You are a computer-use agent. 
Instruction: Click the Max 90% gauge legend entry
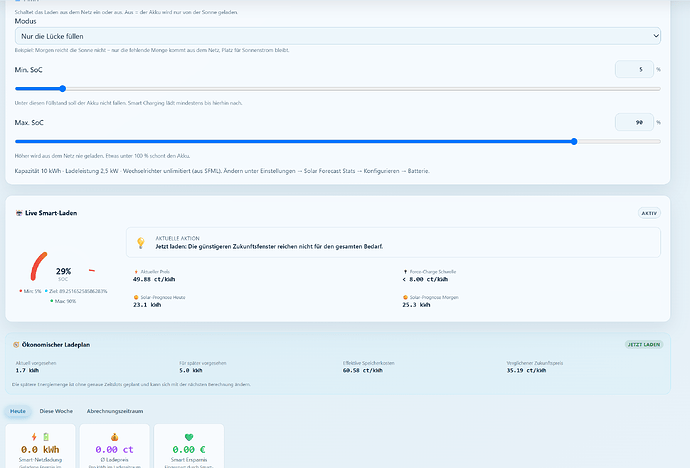[63, 301]
